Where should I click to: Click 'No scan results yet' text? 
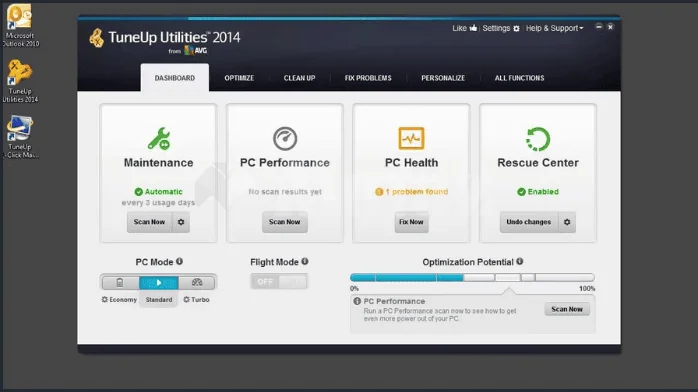[x=285, y=192]
